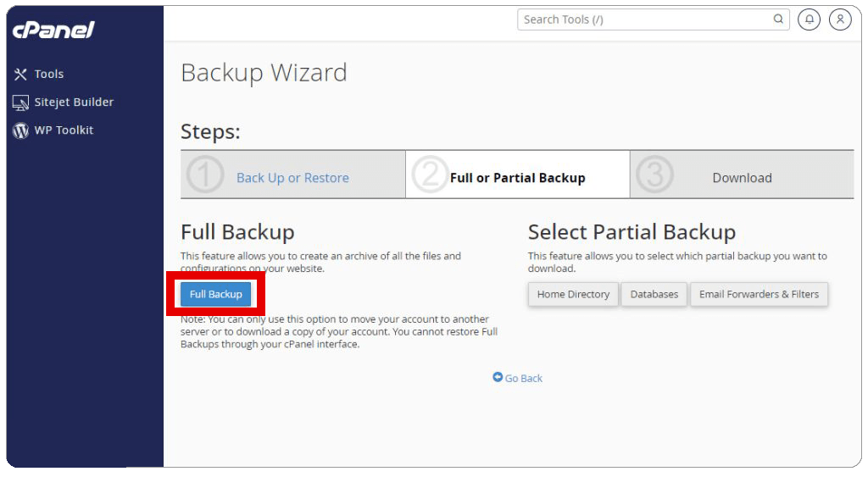The image size is (868, 477).
Task: Click the blue Full Backup button
Action: [215, 294]
